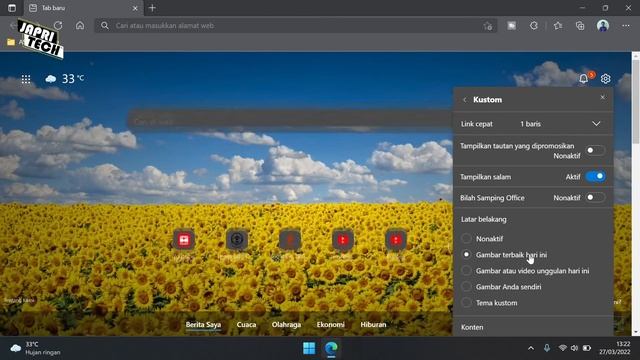Open the Extensions puzzle icon

534,26
